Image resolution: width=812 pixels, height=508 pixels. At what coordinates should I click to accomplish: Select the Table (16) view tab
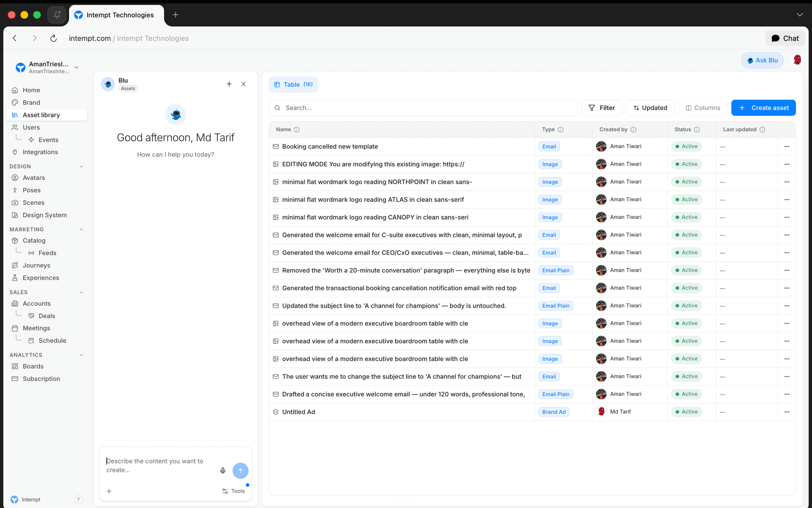click(x=294, y=85)
